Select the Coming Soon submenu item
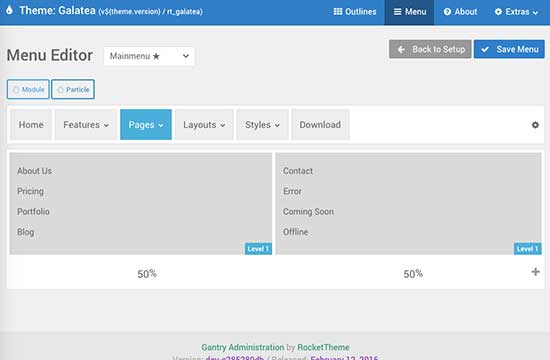Image resolution: width=550 pixels, height=360 pixels. (308, 212)
